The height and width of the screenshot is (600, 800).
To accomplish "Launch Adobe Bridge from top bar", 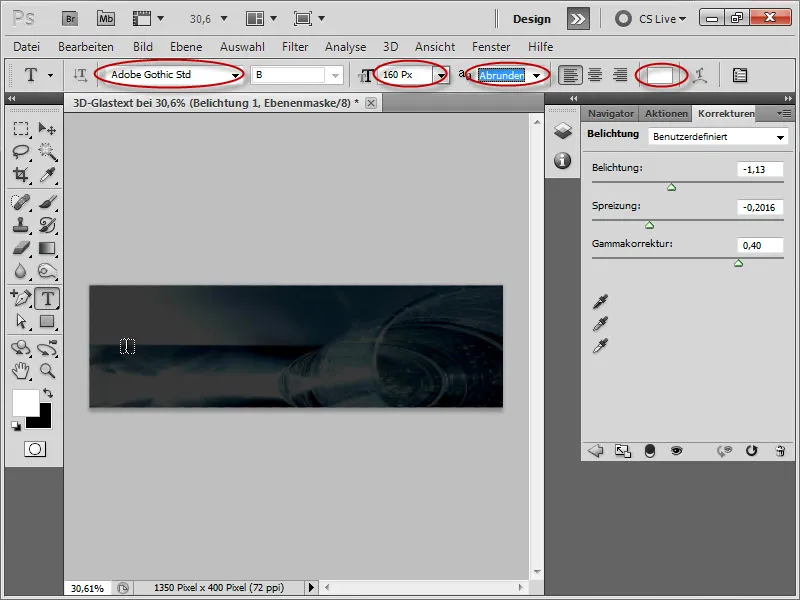I will (x=70, y=19).
